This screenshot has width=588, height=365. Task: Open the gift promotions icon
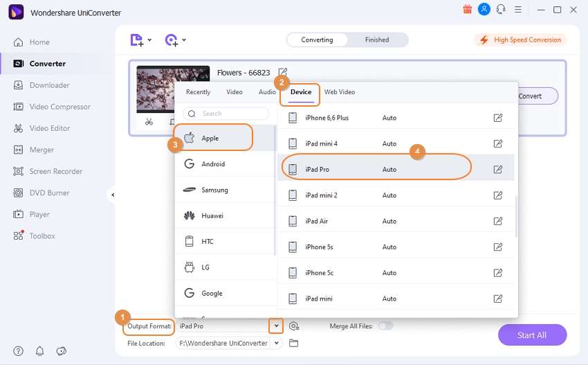467,10
